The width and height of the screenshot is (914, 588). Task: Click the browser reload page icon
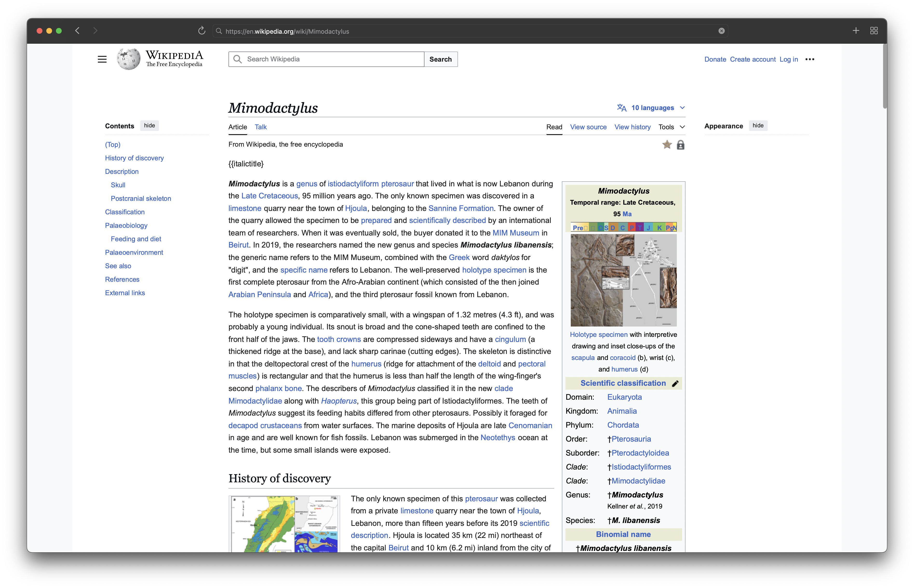201,31
